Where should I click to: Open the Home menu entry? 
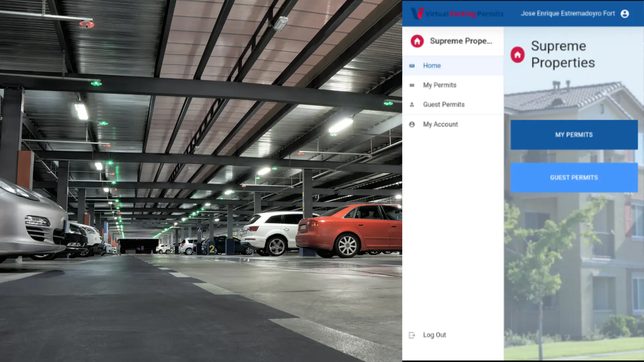432,66
